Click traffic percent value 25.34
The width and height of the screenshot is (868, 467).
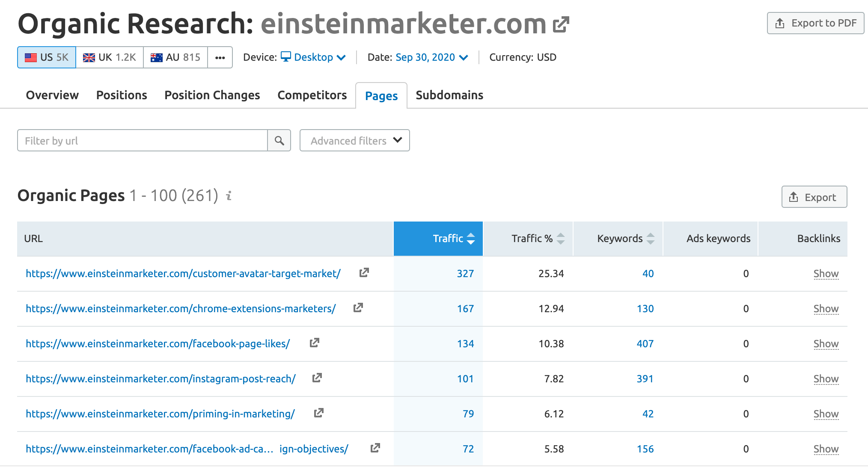click(551, 273)
